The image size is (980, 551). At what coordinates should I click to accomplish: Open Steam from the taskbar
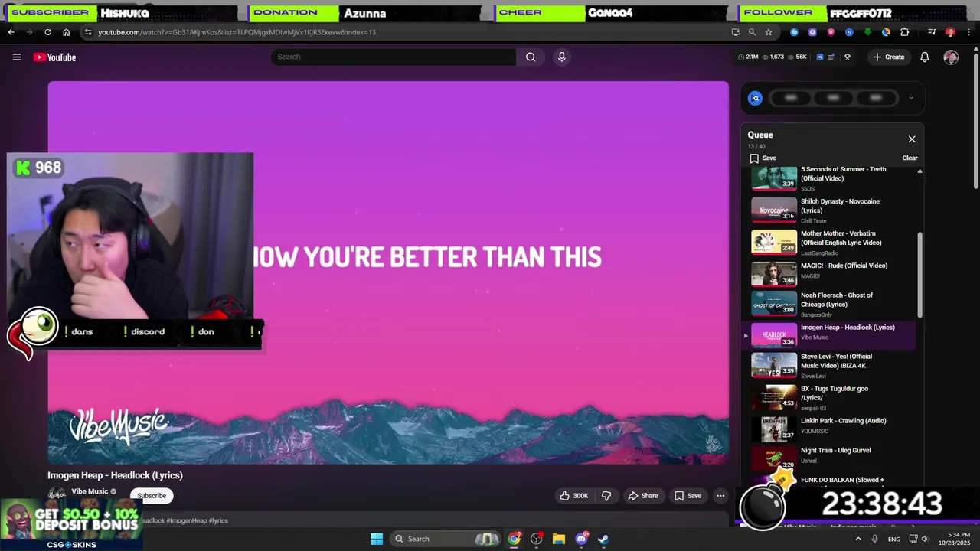(x=603, y=539)
